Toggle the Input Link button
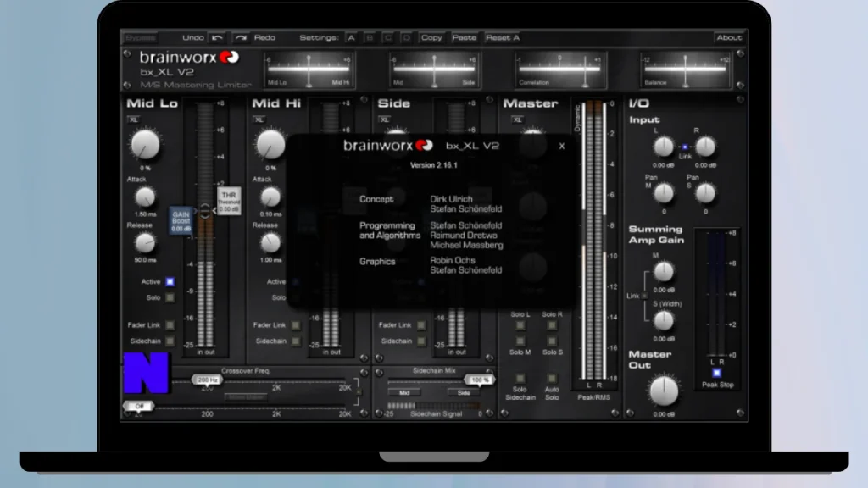868x488 pixels. click(x=685, y=147)
